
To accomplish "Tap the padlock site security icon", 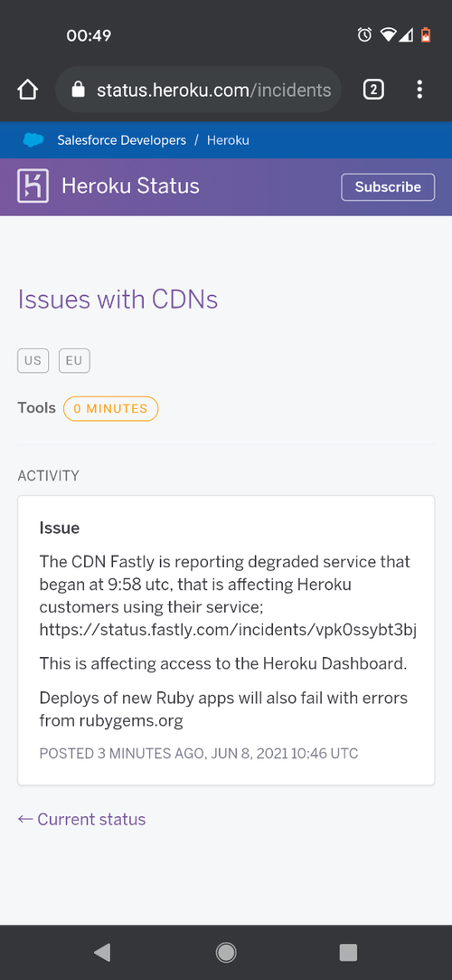I will (x=78, y=90).
